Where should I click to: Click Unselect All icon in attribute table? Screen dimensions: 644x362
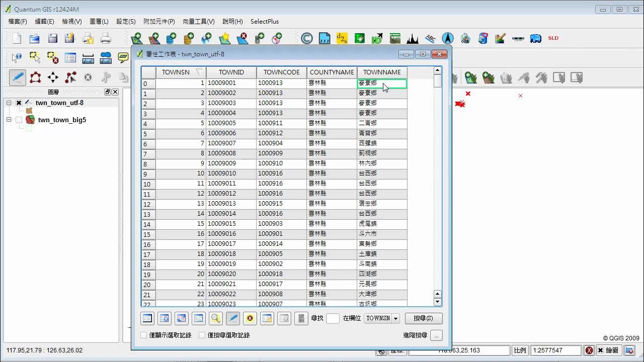[147, 318]
